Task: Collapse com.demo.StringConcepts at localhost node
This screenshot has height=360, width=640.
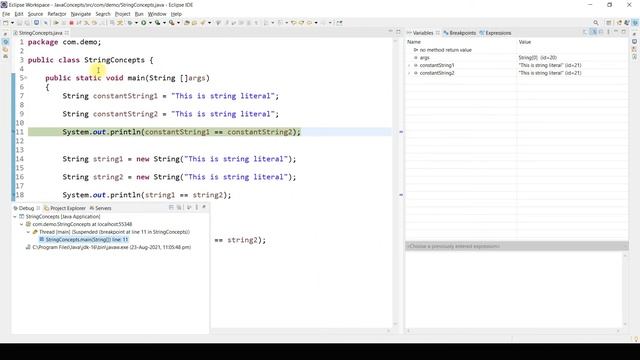Action: click(x=22, y=224)
